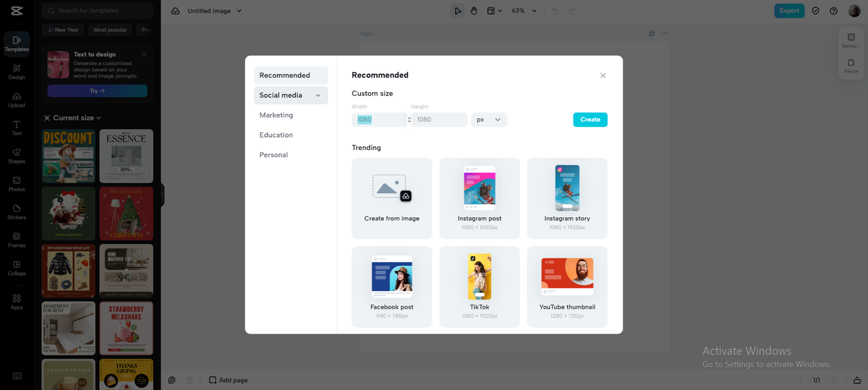Open the Collage sidebar panel

tap(17, 268)
